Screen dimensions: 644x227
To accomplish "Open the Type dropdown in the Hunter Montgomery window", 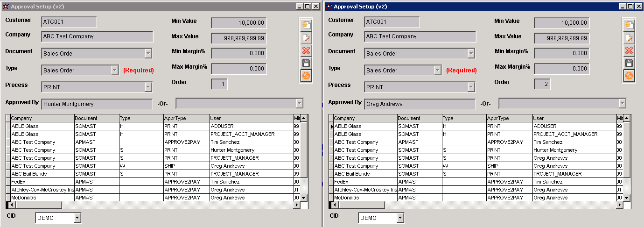I will pyautogui.click(x=114, y=70).
